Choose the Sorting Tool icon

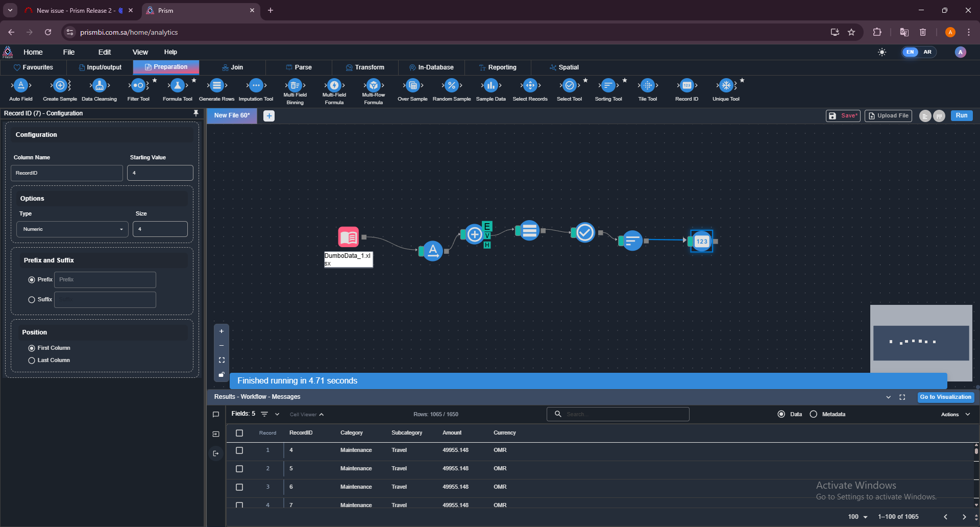tap(608, 86)
